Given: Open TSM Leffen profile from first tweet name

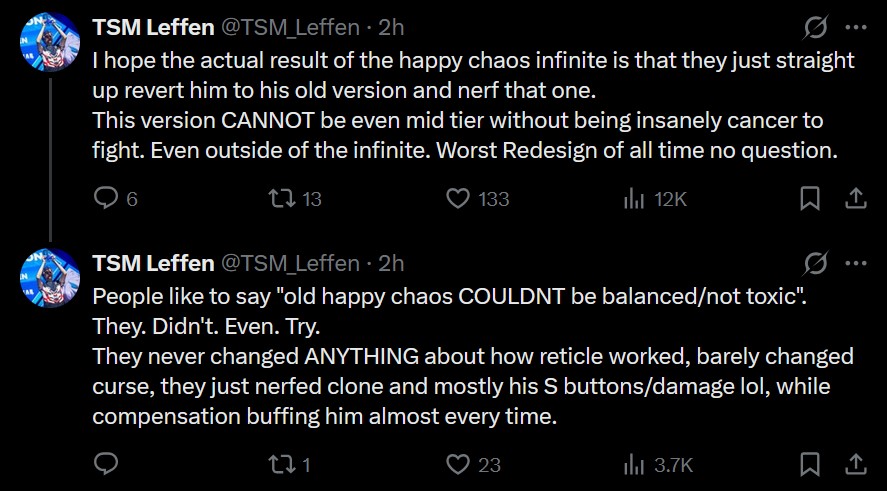Looking at the screenshot, I should [153, 27].
